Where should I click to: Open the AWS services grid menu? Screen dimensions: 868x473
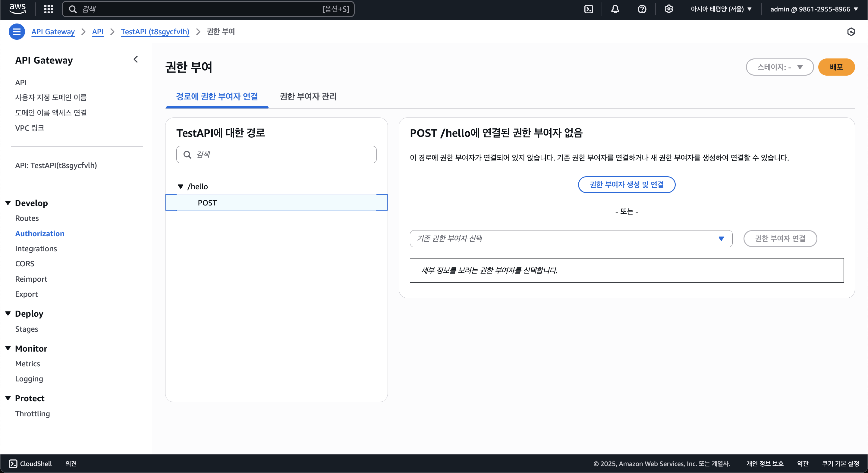coord(49,9)
